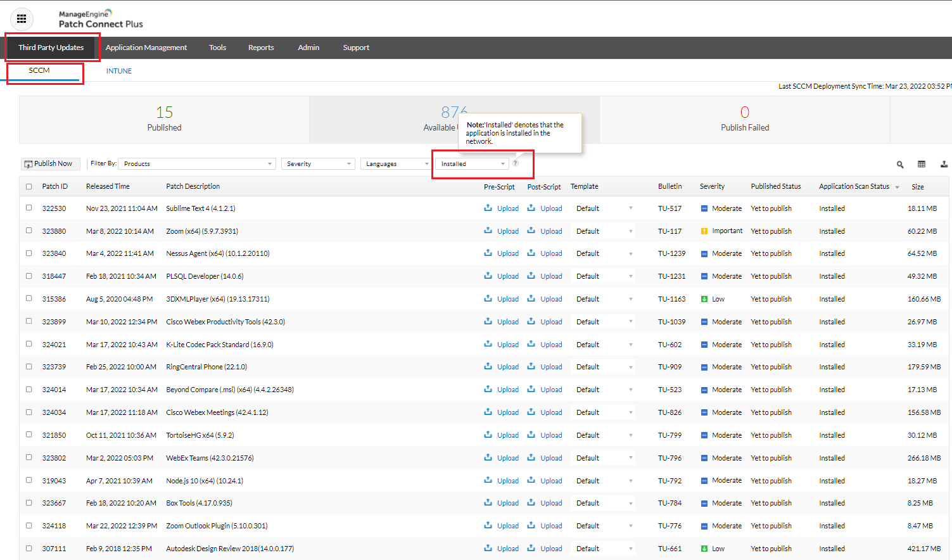Check the box for patch 322530
Image resolution: width=952 pixels, height=560 pixels.
29,208
